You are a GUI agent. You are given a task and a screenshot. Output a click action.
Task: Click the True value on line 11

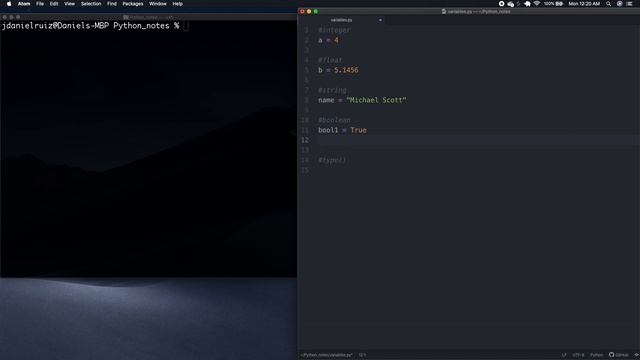click(358, 130)
